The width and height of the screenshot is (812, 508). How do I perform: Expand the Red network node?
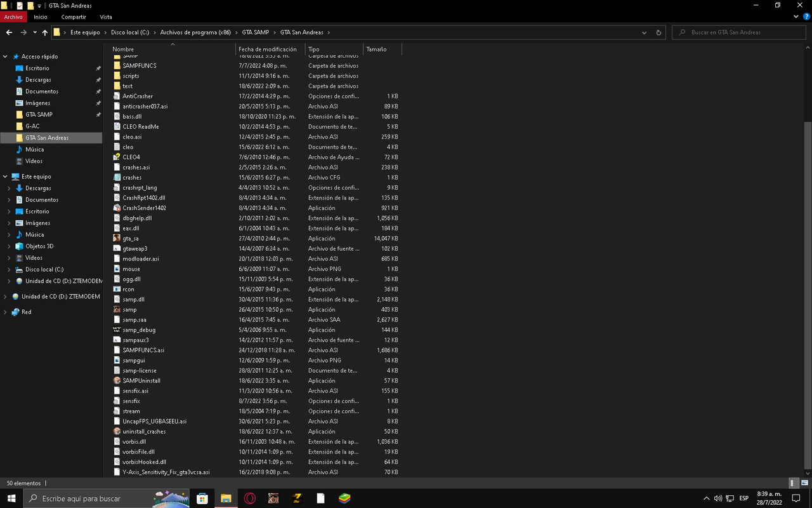pos(6,312)
